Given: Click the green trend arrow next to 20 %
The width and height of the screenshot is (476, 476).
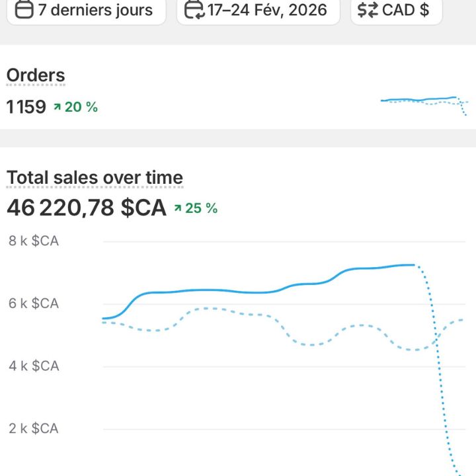Looking at the screenshot, I should pos(58,107).
